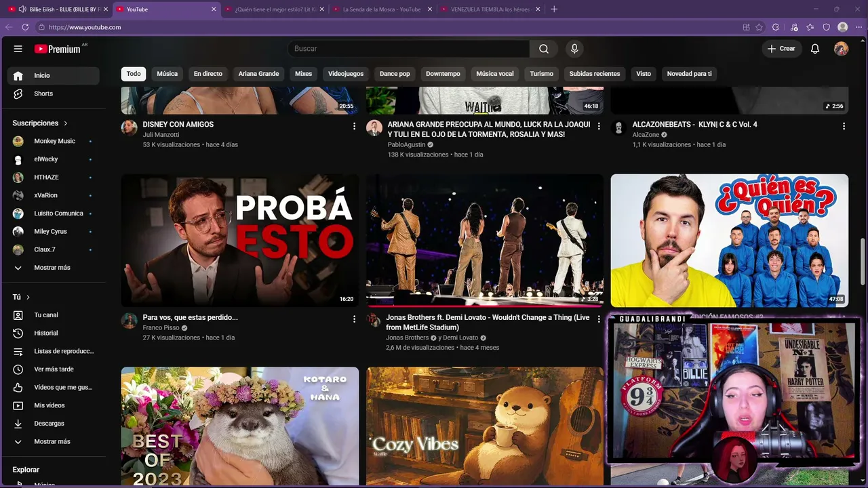This screenshot has width=868, height=488.
Task: Open options menu for ARIANA GRANDE PREOCUPA video
Action: pyautogui.click(x=599, y=126)
